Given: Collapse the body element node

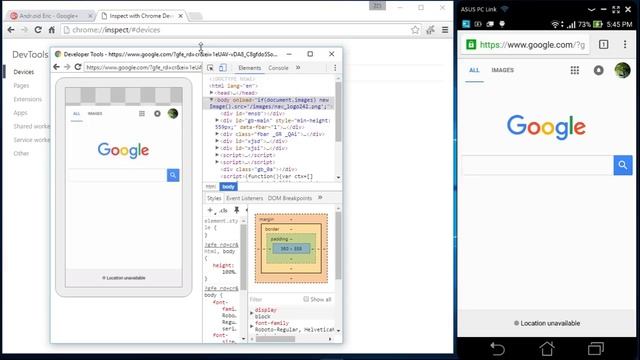Looking at the screenshot, I should pos(211,100).
